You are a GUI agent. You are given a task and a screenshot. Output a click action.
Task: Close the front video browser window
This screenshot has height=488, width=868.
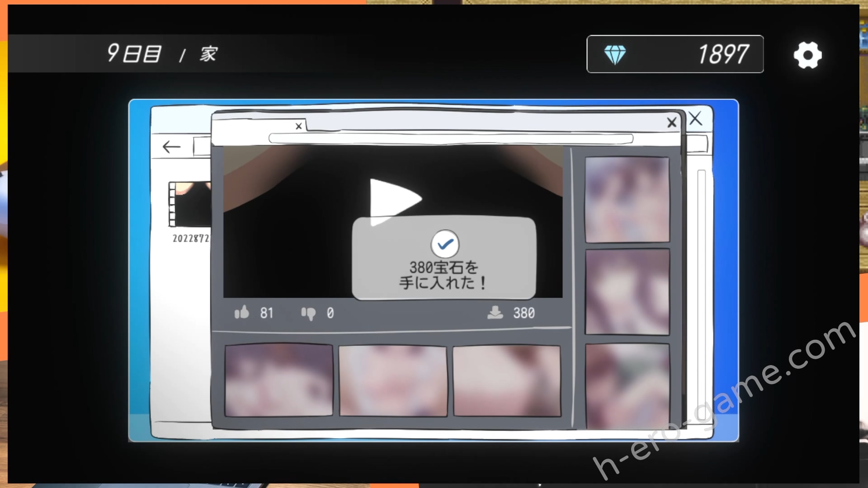point(672,122)
